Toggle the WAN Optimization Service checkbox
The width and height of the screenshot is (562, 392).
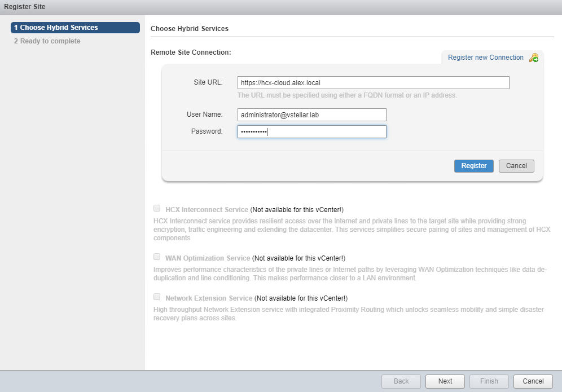tap(157, 257)
